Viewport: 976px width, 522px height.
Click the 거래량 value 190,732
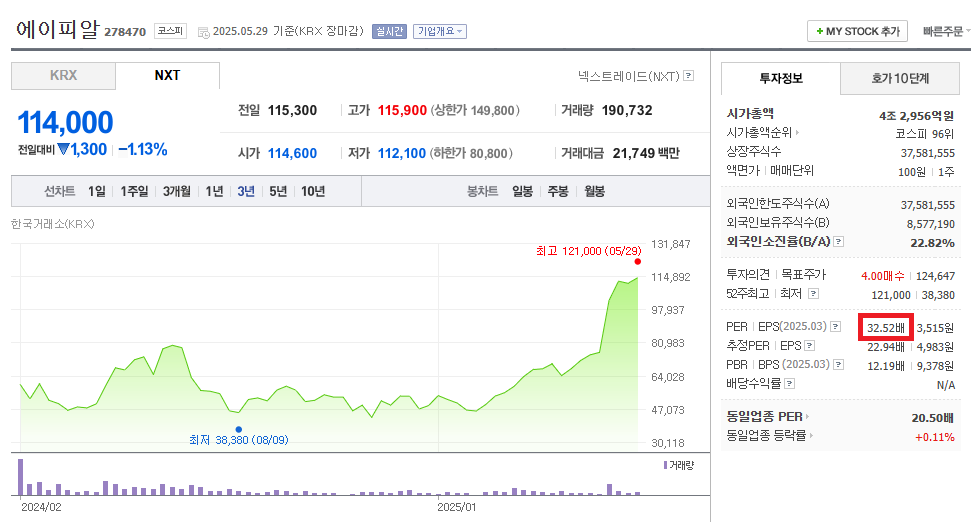[x=627, y=111]
